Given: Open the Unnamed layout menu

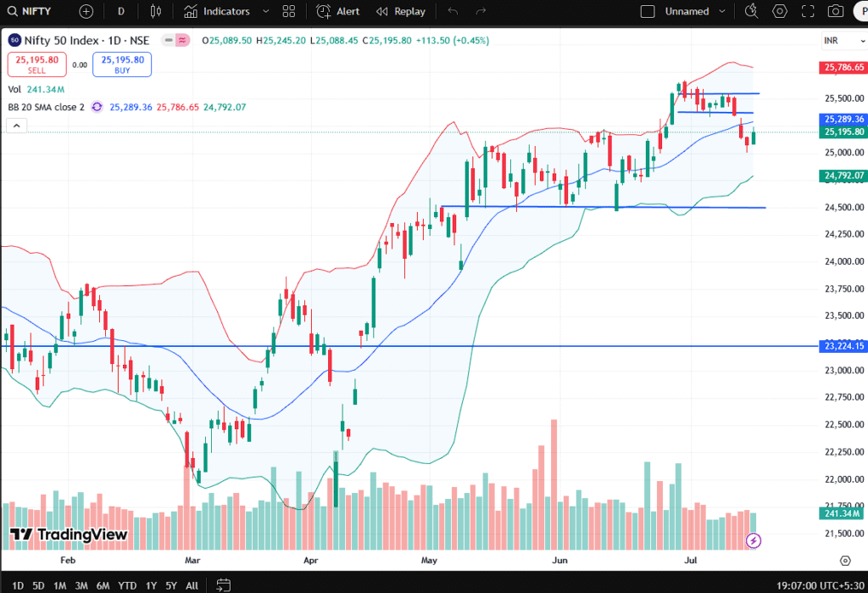Looking at the screenshot, I should 687,11.
